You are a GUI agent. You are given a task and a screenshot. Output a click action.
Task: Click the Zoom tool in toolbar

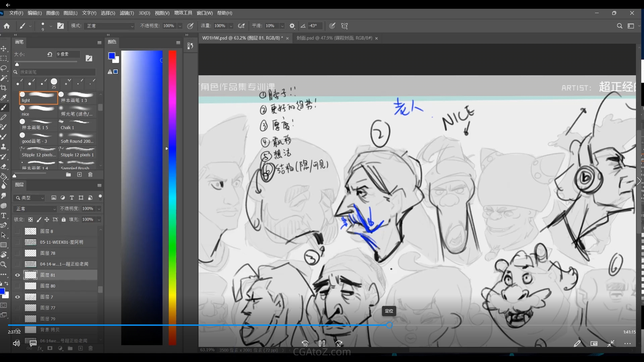pyautogui.click(x=4, y=264)
